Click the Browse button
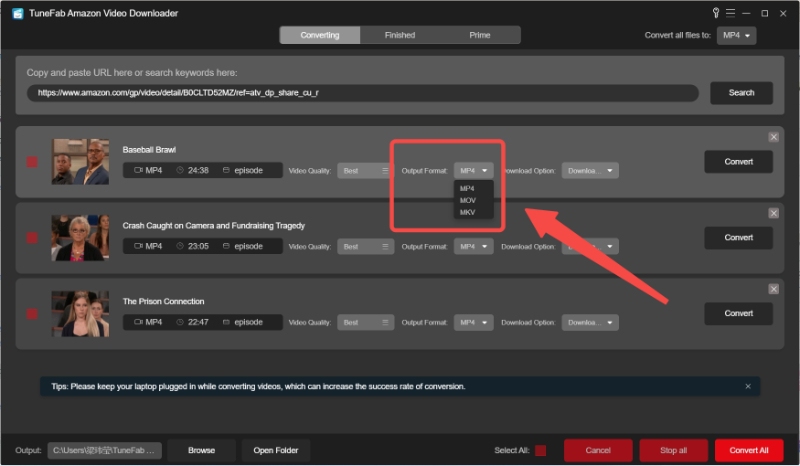Screen dimensions: 800x466 pyautogui.click(x=202, y=450)
